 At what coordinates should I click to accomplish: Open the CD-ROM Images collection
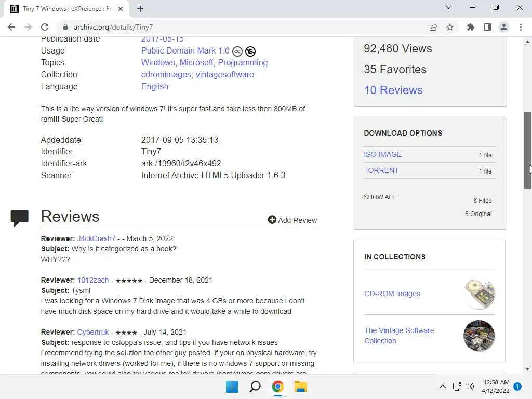[x=392, y=294]
